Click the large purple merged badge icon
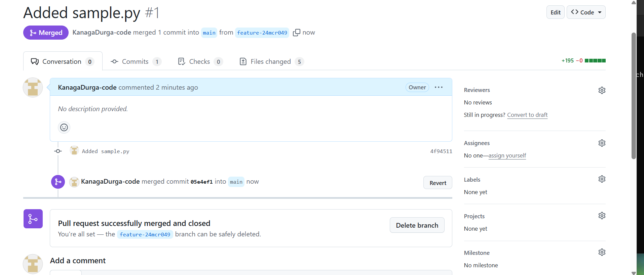Viewport: 644px width, 275px height. pos(33,219)
